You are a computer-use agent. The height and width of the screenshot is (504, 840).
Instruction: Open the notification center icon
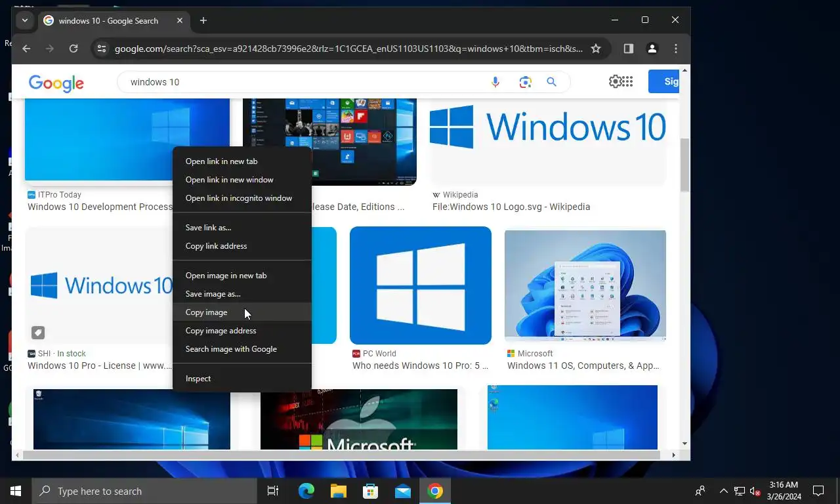tap(818, 491)
